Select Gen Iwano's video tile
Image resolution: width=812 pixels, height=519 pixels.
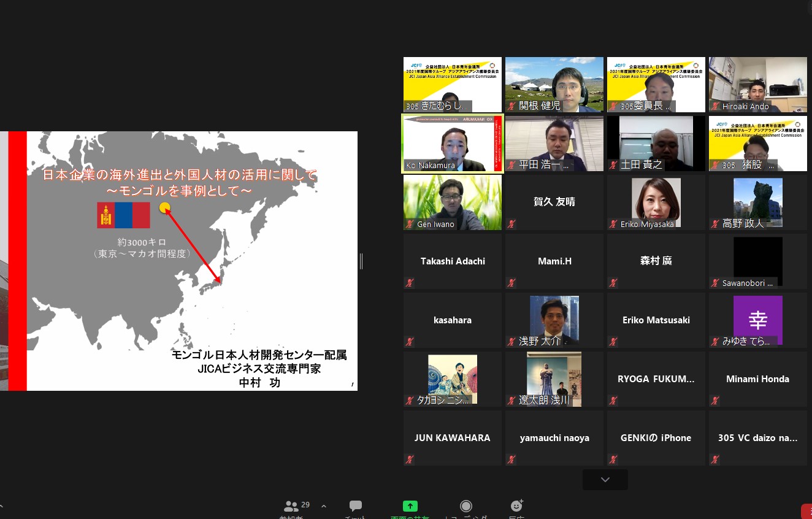pos(452,202)
